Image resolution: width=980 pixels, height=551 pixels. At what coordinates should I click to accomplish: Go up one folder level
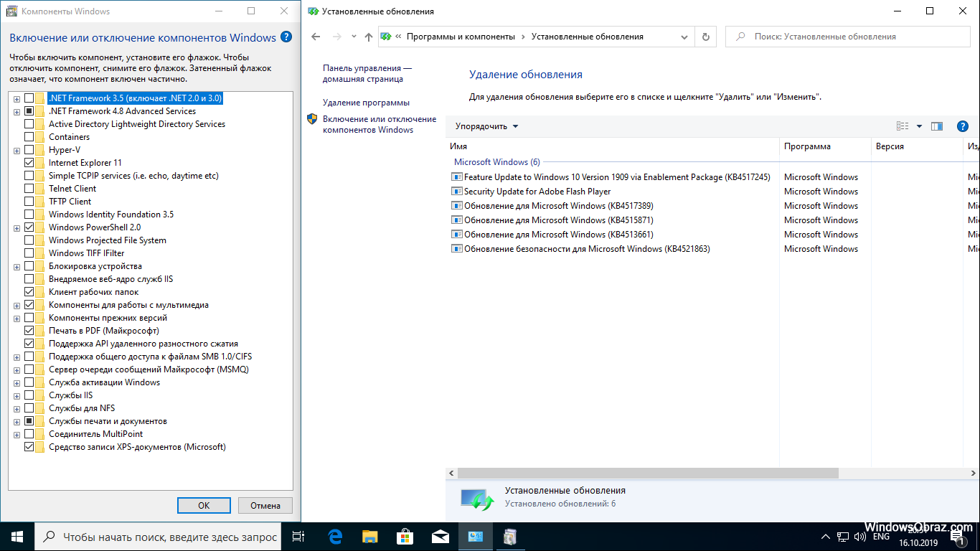(369, 37)
